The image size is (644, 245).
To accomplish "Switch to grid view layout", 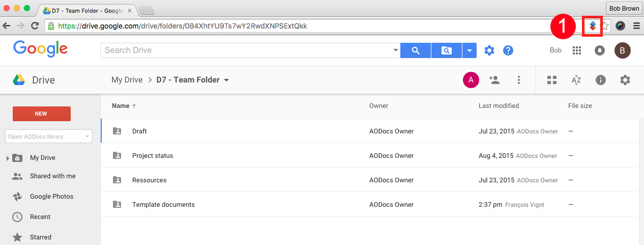I will [x=552, y=80].
